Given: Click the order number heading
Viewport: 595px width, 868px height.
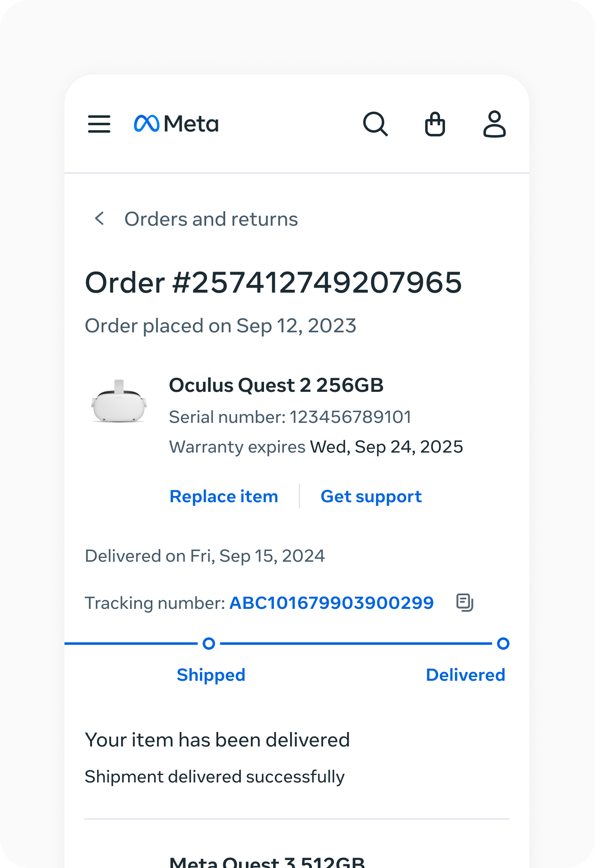Looking at the screenshot, I should coord(273,283).
